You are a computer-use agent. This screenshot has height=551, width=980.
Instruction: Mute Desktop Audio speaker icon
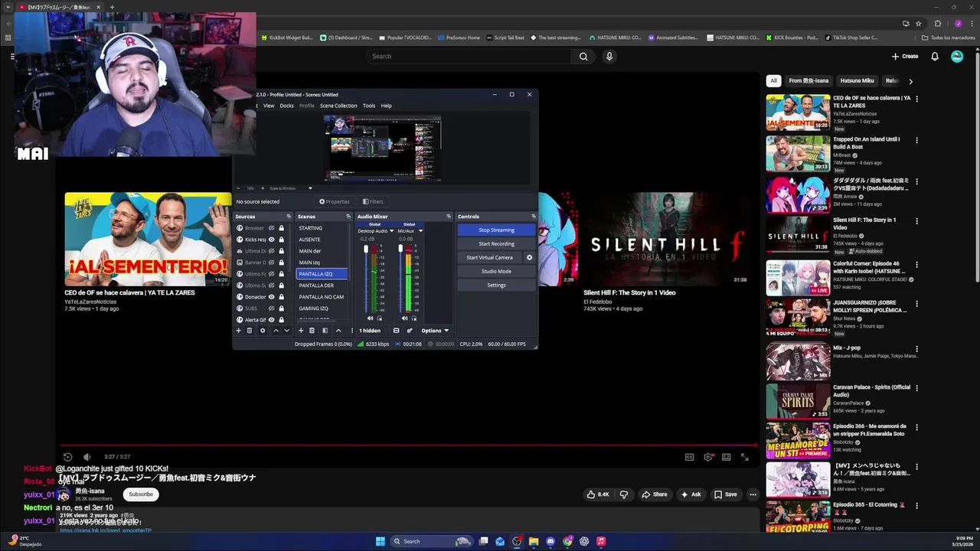(x=370, y=318)
